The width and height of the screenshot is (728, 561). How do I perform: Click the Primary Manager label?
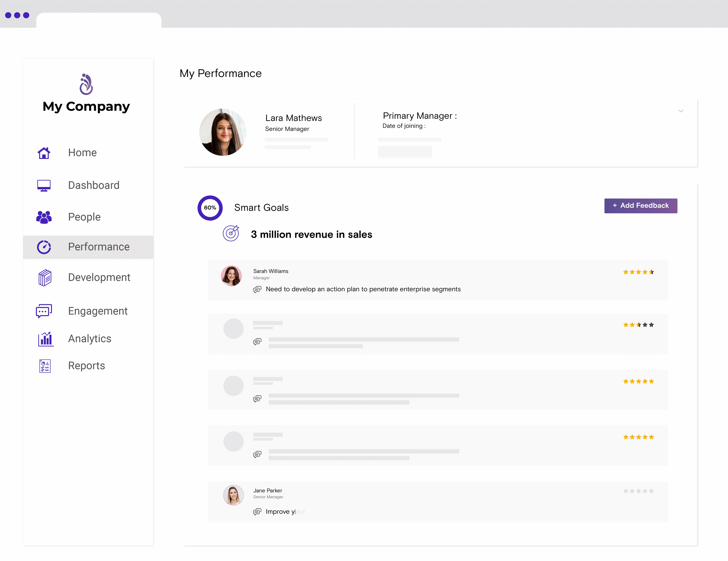click(x=420, y=116)
